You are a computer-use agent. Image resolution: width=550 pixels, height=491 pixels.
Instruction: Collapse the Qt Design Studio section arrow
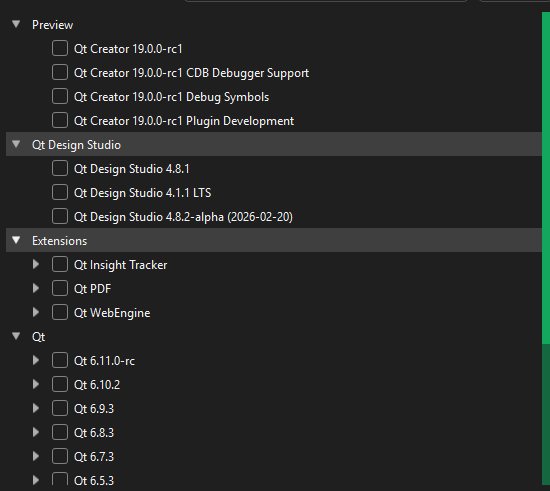pyautogui.click(x=16, y=144)
